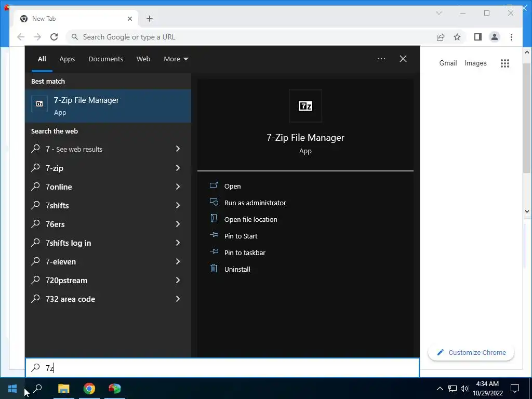This screenshot has width=532, height=399.
Task: Click the large 7-Zip icon in preview pane
Action: click(305, 106)
